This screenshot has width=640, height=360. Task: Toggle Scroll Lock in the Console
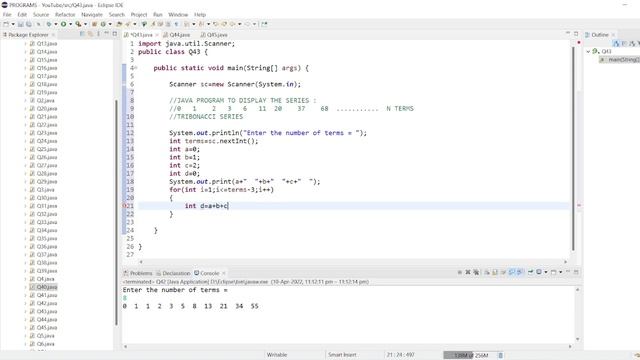pyautogui.click(x=495, y=272)
